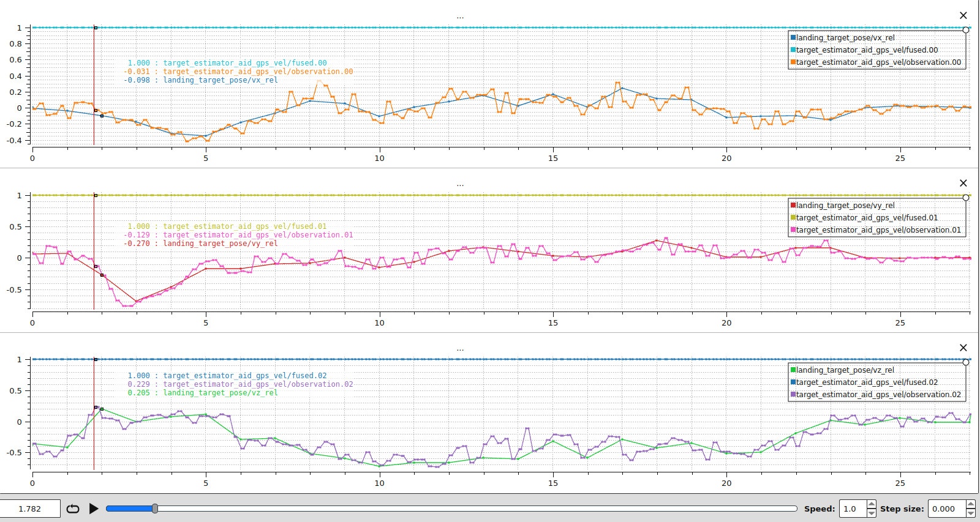Click the Step size: label

[902, 509]
